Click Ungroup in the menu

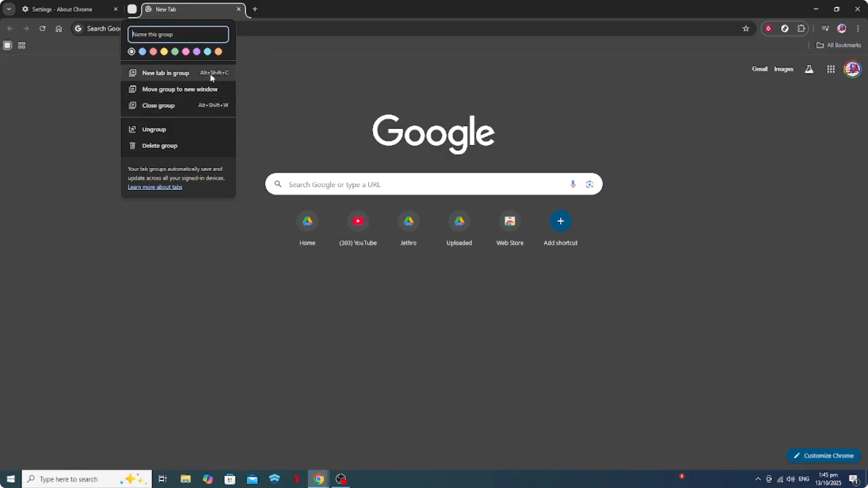click(x=178, y=129)
